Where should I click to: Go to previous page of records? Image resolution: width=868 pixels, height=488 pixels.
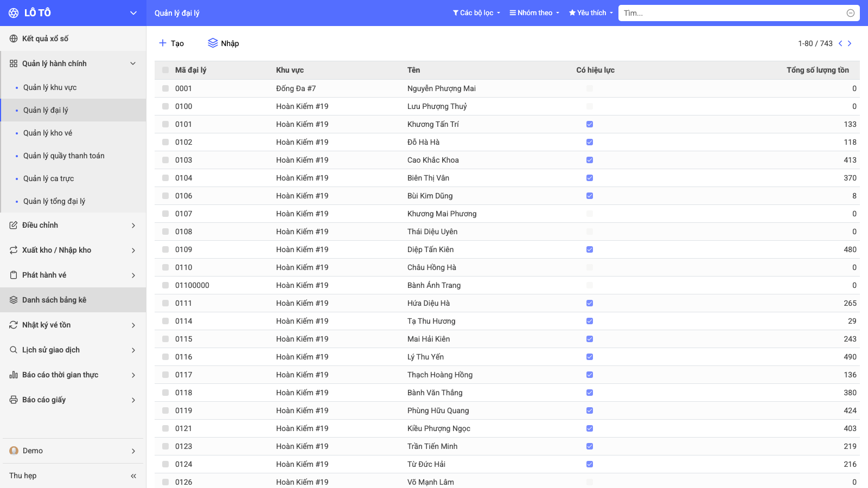tap(840, 43)
